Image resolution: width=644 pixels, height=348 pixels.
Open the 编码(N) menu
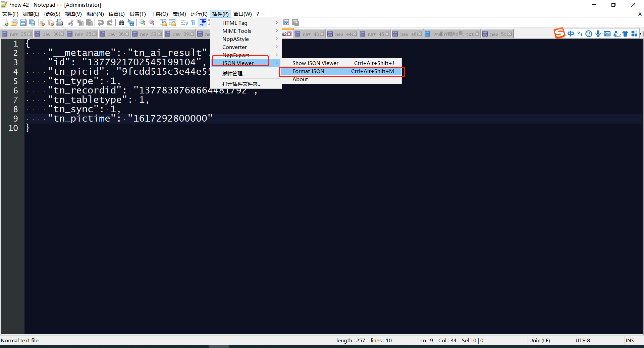95,14
